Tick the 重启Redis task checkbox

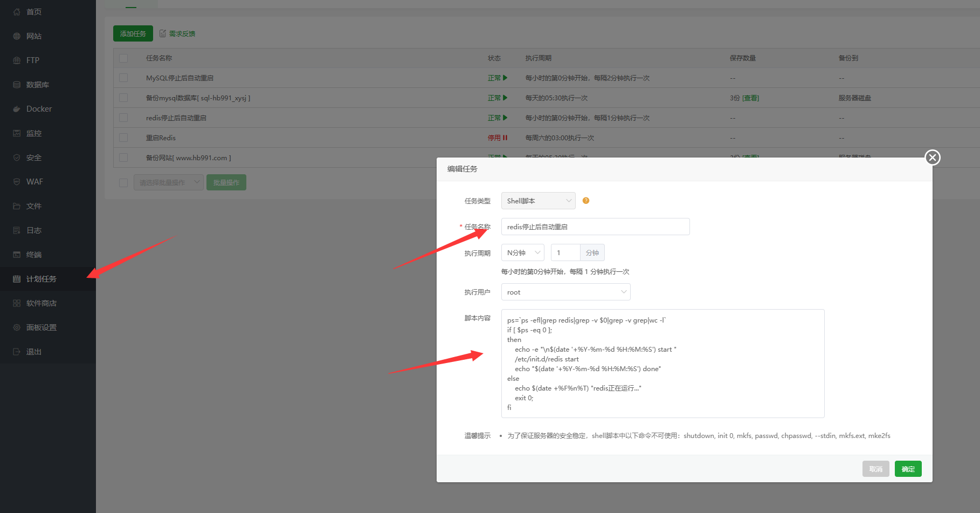click(x=123, y=138)
